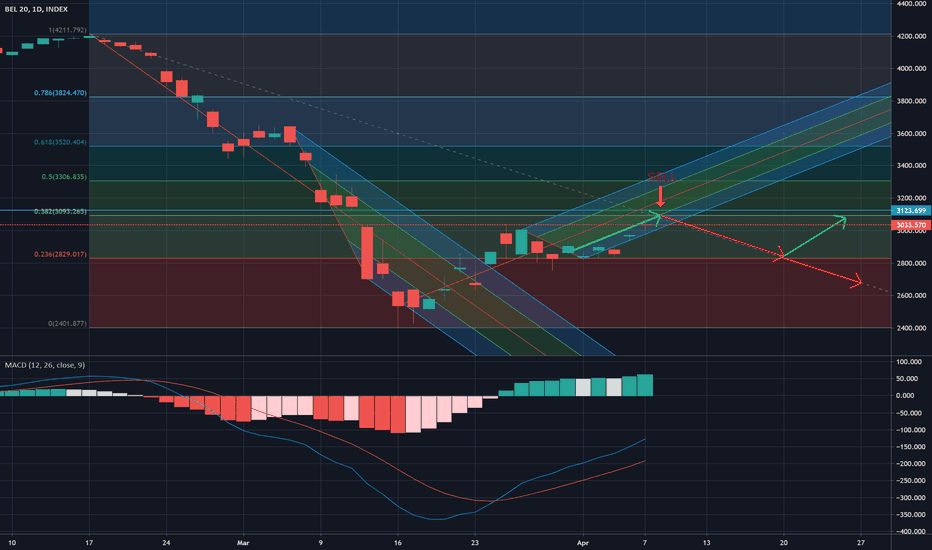Viewport: 932px width, 550px height.
Task: Click the 16 date label on time axis
Action: pos(398,543)
